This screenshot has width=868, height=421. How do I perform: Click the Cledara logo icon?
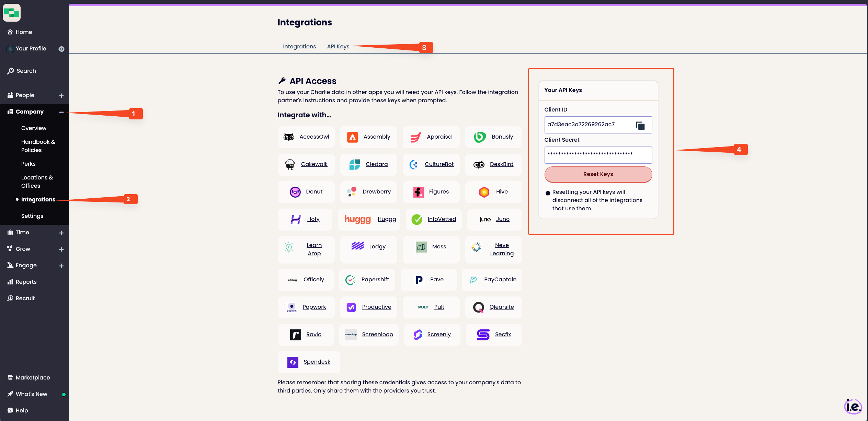pos(355,164)
